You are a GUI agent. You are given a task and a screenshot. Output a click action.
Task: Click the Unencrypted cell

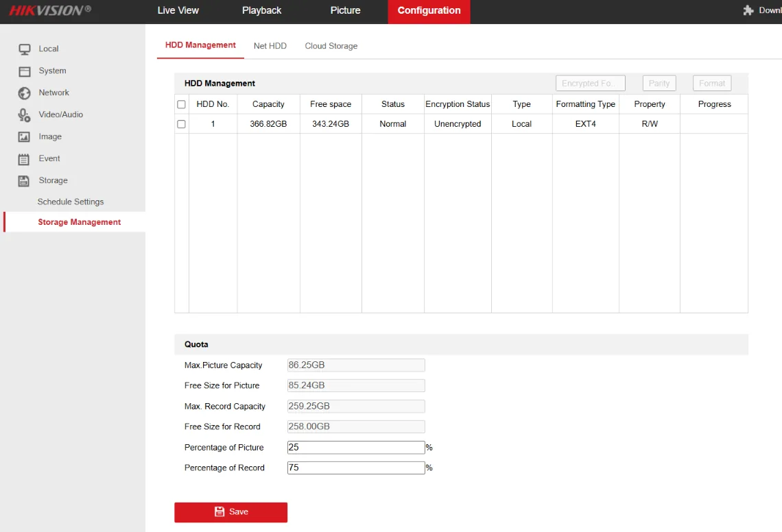458,124
